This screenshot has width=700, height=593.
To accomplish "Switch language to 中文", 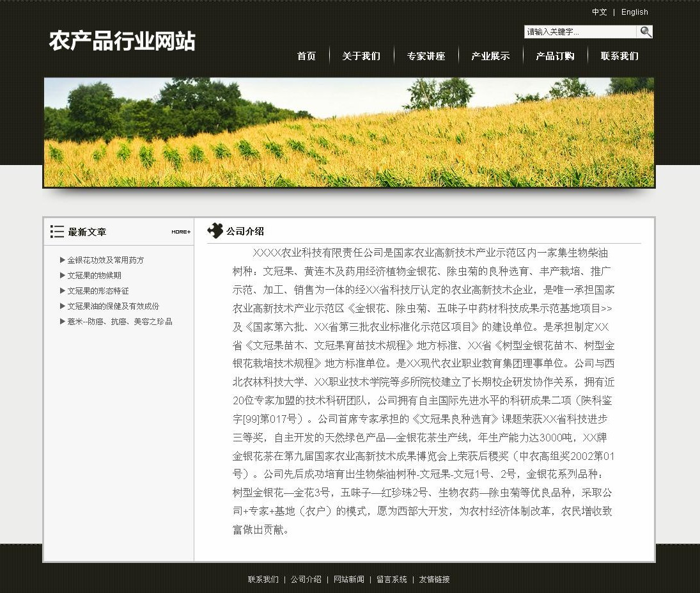I will tap(599, 12).
